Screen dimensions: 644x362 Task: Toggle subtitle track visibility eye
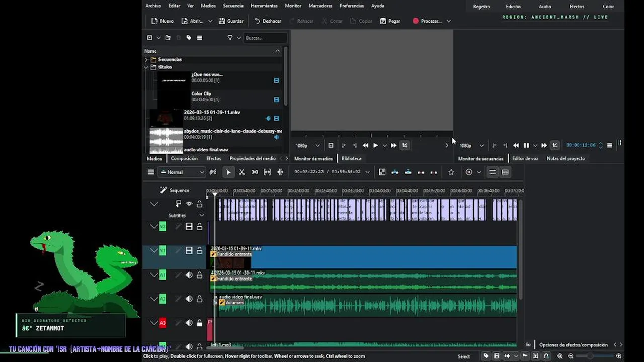pyautogui.click(x=189, y=204)
